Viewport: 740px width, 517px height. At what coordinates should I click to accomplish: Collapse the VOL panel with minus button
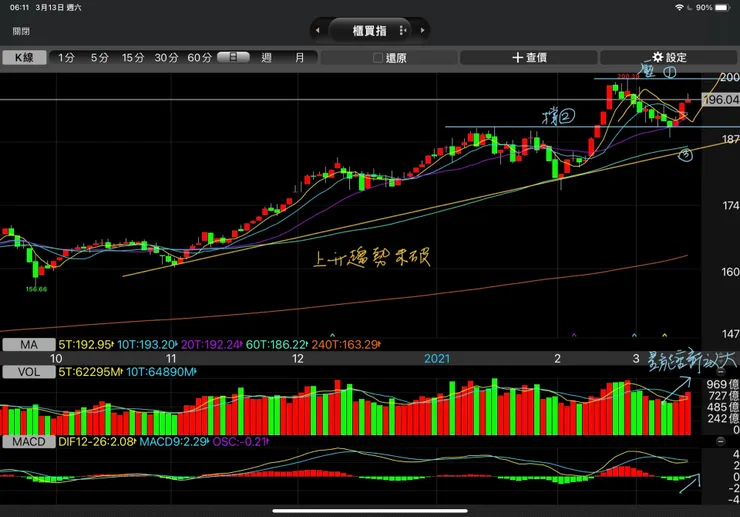pyautogui.click(x=720, y=372)
